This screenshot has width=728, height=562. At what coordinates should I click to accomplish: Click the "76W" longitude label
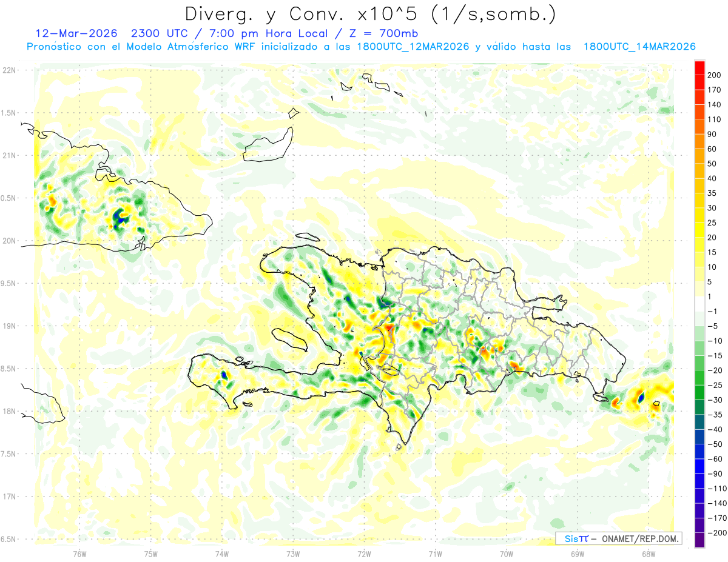click(79, 553)
